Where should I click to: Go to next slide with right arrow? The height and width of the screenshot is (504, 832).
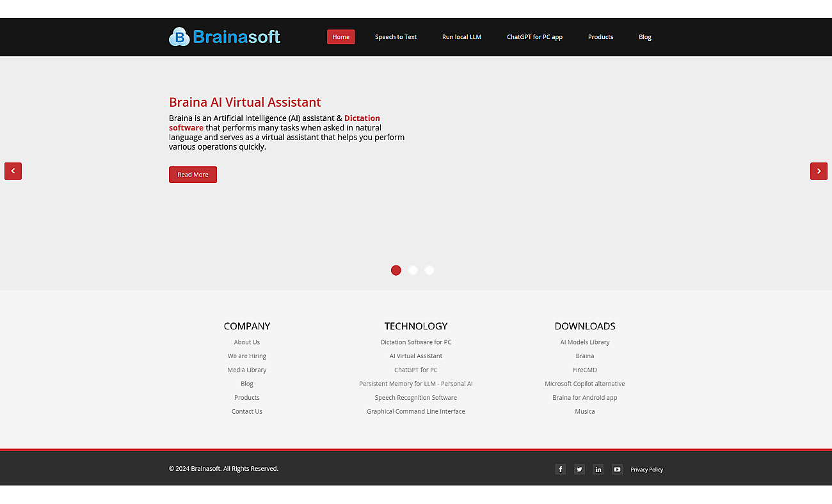(819, 171)
